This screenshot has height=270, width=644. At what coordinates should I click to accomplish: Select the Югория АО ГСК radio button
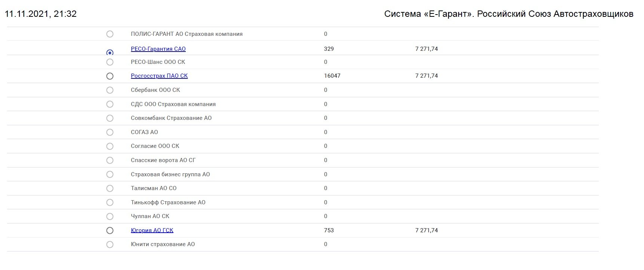[x=110, y=230]
